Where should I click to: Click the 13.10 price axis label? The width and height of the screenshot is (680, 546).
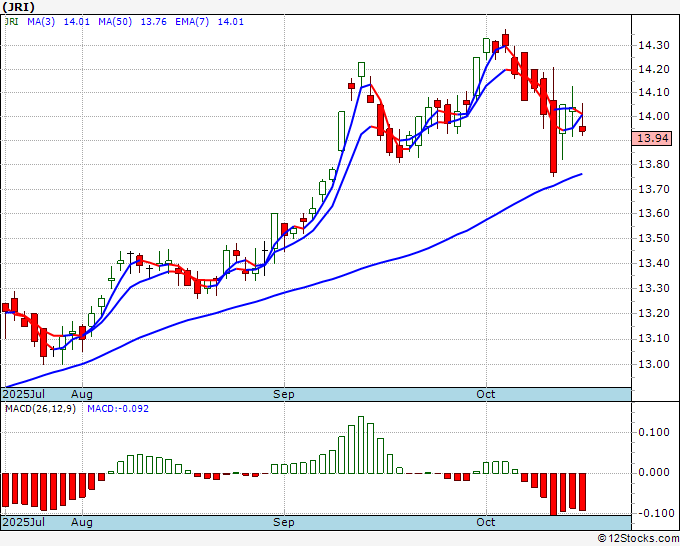coord(654,338)
